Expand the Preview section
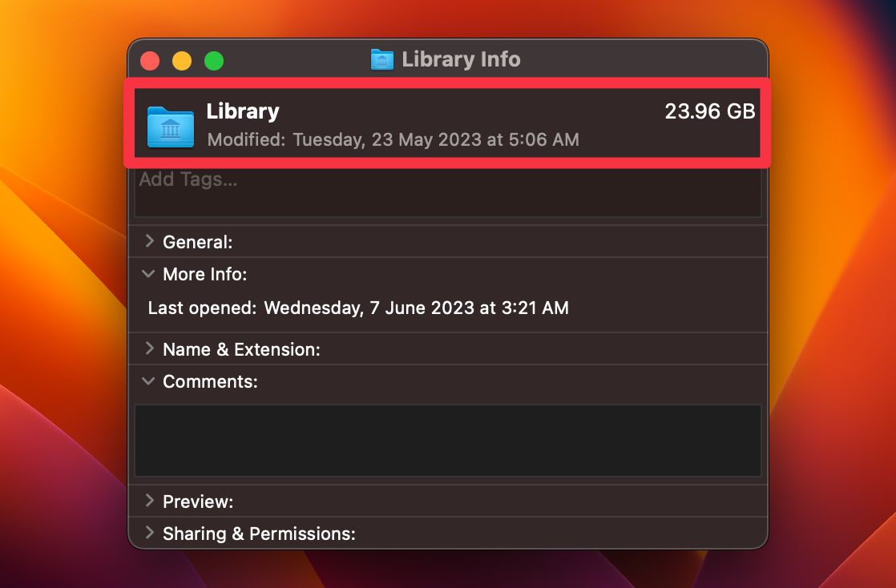 coord(148,501)
